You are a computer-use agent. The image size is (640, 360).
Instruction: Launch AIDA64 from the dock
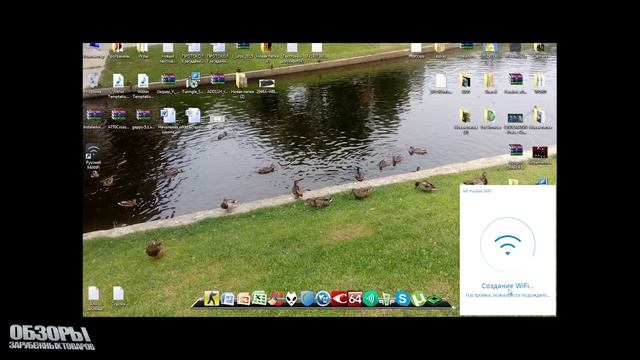pos(355,299)
